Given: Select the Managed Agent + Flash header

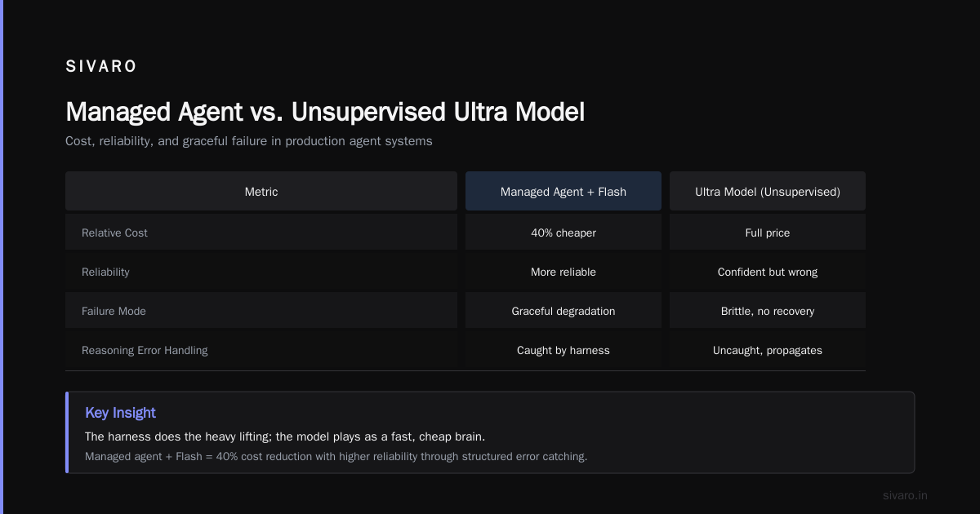Looking at the screenshot, I should (563, 192).
